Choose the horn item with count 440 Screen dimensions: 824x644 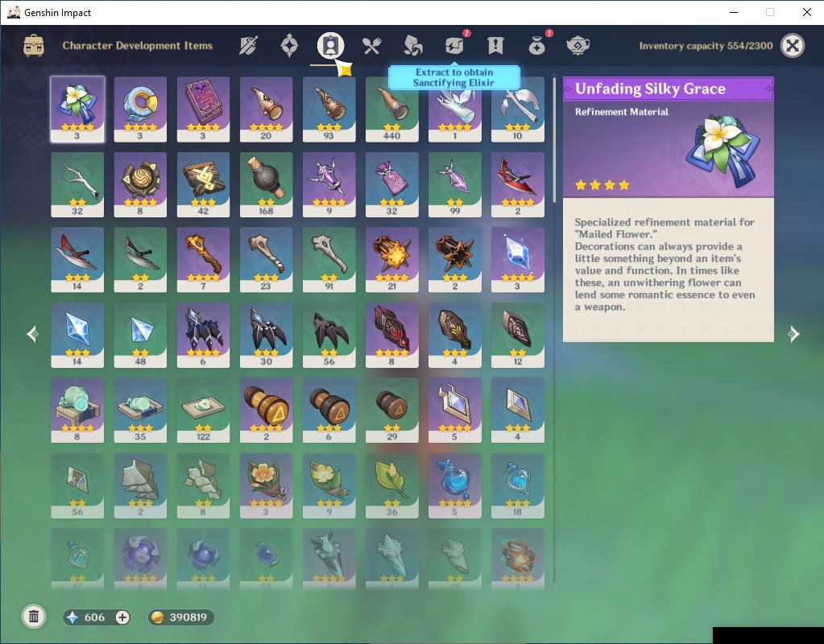392,109
